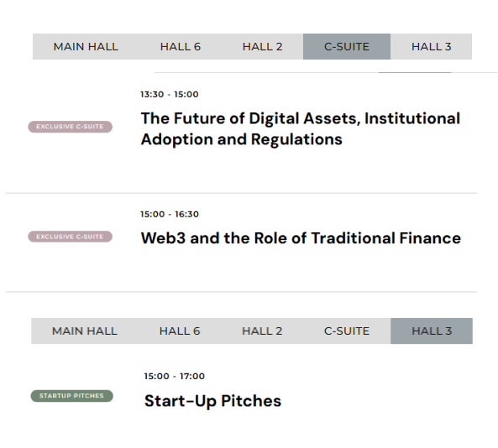Viewport: 498px width, 448px height.
Task: Switch to HALL 6 in upper tab bar
Action: click(x=181, y=47)
